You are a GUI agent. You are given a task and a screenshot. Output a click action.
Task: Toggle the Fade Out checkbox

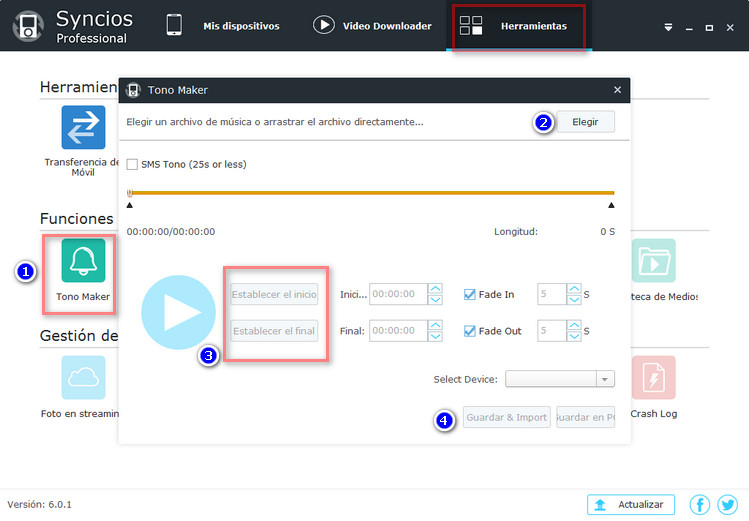coord(470,331)
